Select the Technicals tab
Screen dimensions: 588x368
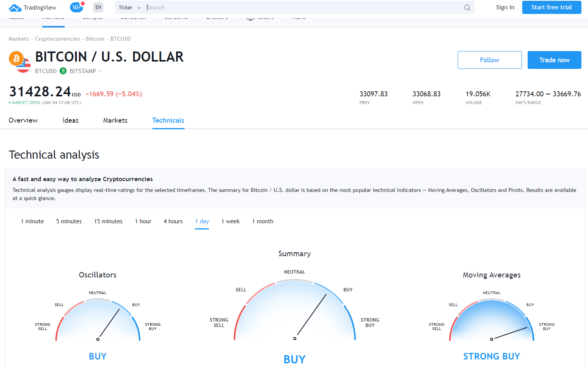[168, 120]
